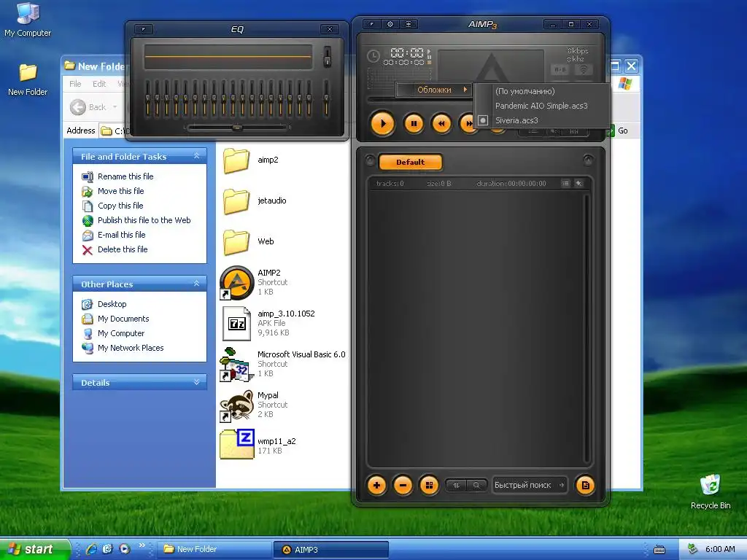Image resolution: width=747 pixels, height=560 pixels.
Task: Click Move this file link
Action: point(120,191)
